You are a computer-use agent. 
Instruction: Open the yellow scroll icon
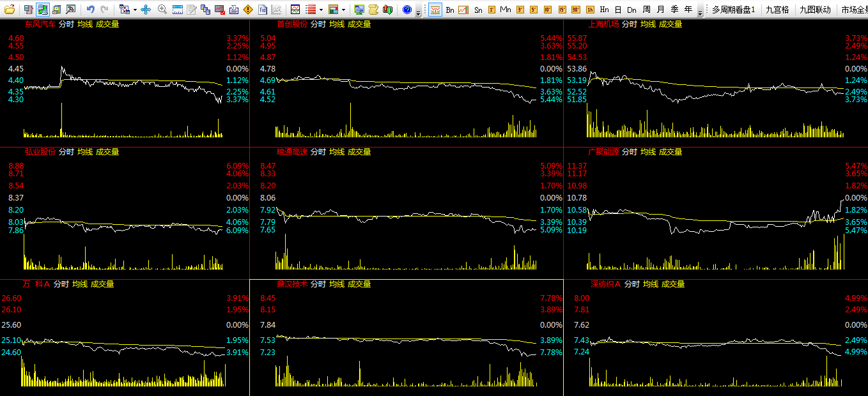[x=373, y=10]
